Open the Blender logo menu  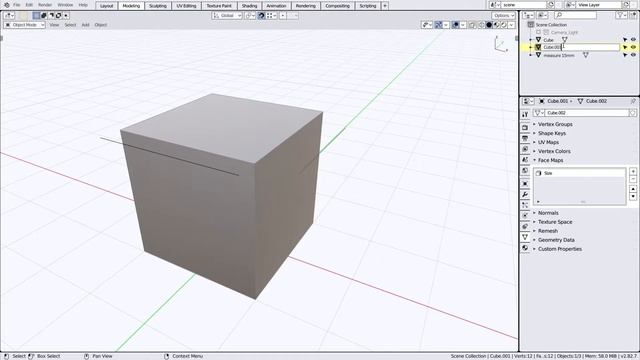[7, 5]
